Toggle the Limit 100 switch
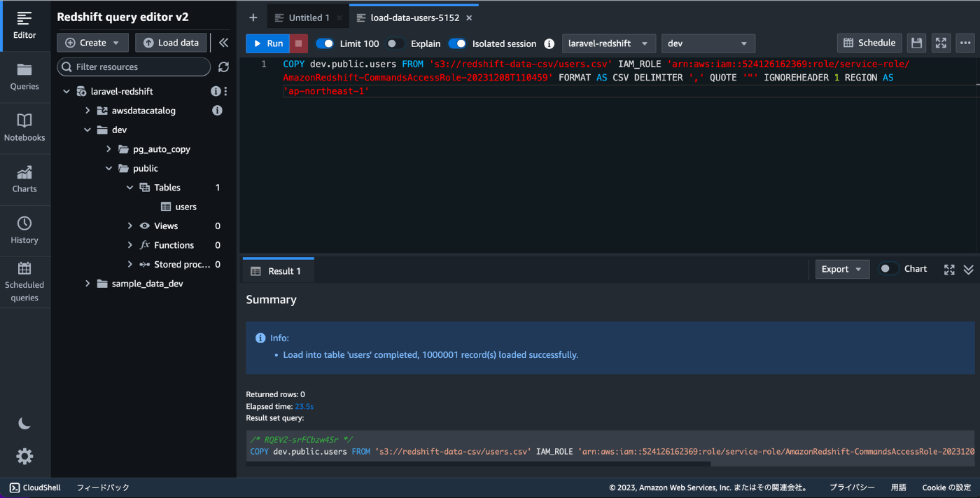 coord(325,43)
